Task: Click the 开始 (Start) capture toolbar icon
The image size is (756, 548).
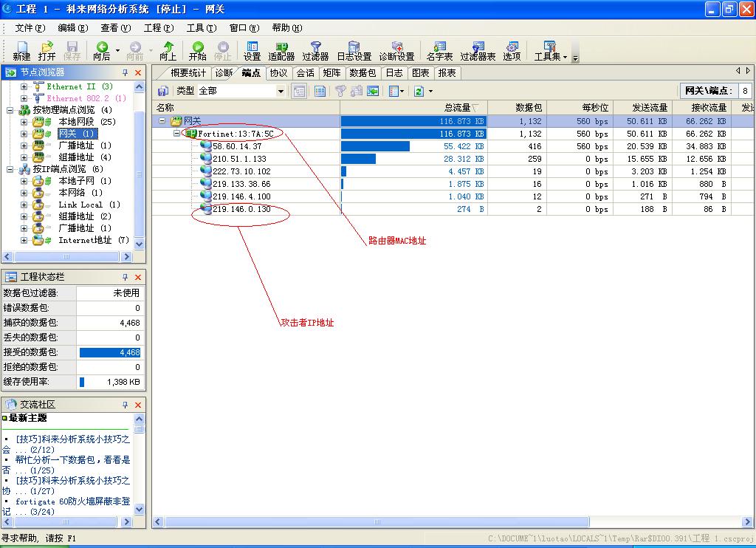Action: [x=197, y=50]
